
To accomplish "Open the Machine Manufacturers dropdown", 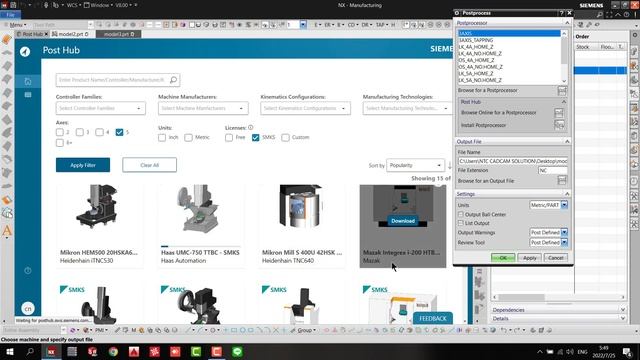I will [203, 108].
